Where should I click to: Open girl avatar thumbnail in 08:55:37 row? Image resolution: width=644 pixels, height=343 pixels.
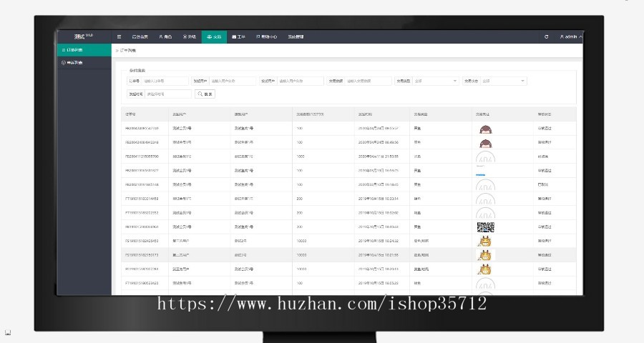tap(485, 129)
